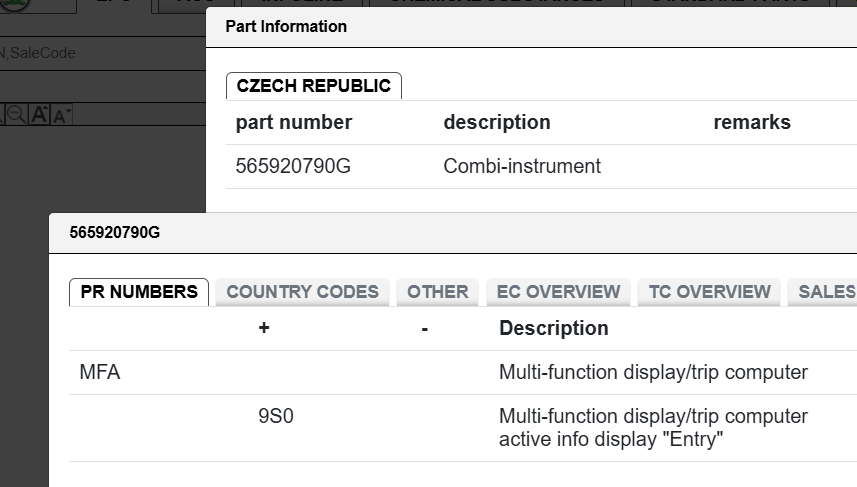Screen dimensions: 857x487
Task: Open the TC OVERVIEW tab
Action: tap(709, 292)
